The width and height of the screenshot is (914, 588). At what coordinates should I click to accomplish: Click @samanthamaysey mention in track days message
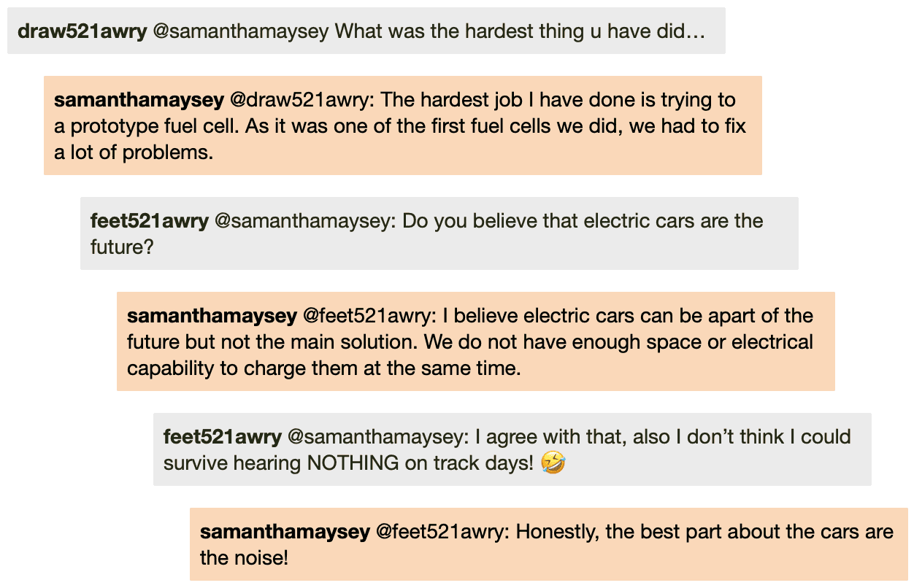(378, 437)
